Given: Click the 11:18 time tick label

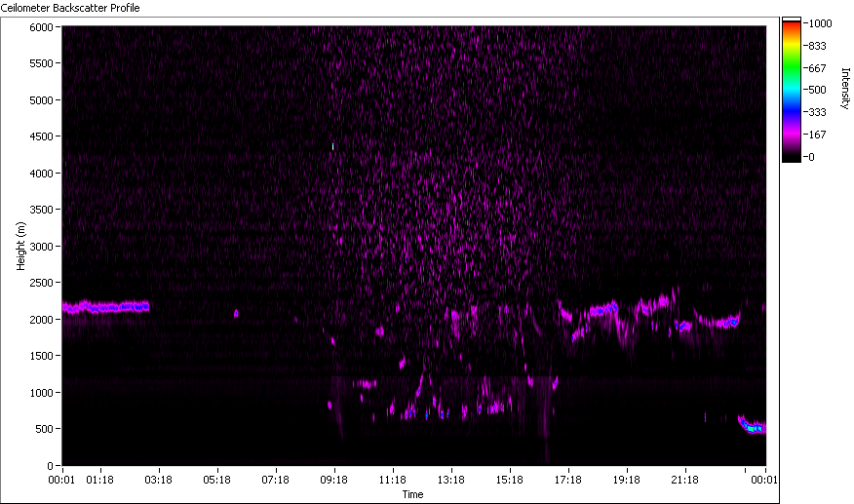Looking at the screenshot, I should 393,480.
